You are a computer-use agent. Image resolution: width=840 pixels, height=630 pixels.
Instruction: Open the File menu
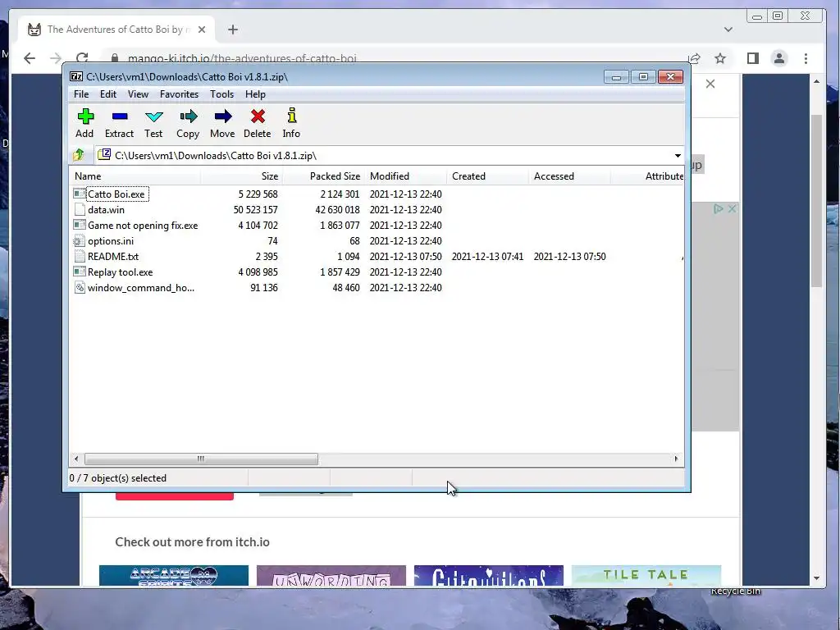81,94
